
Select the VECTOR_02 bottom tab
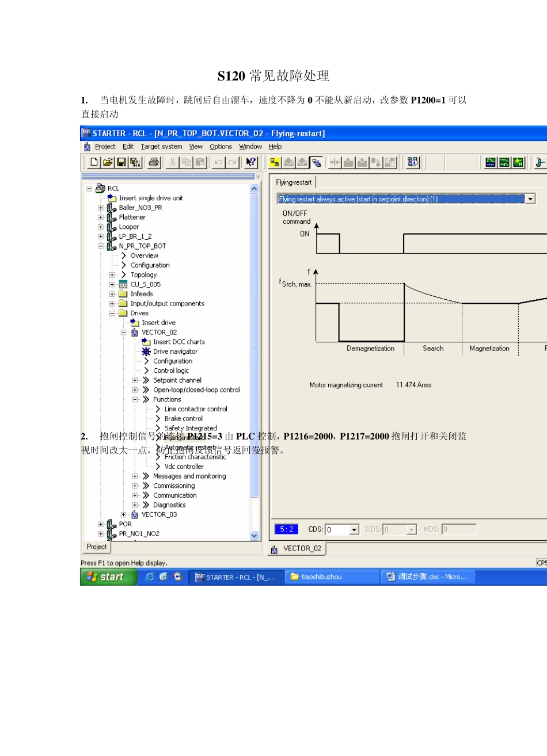point(297,549)
